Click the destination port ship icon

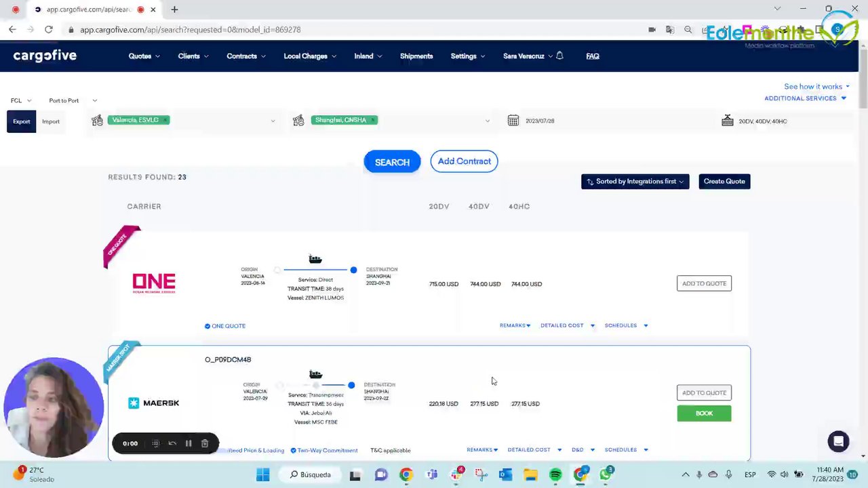click(298, 120)
